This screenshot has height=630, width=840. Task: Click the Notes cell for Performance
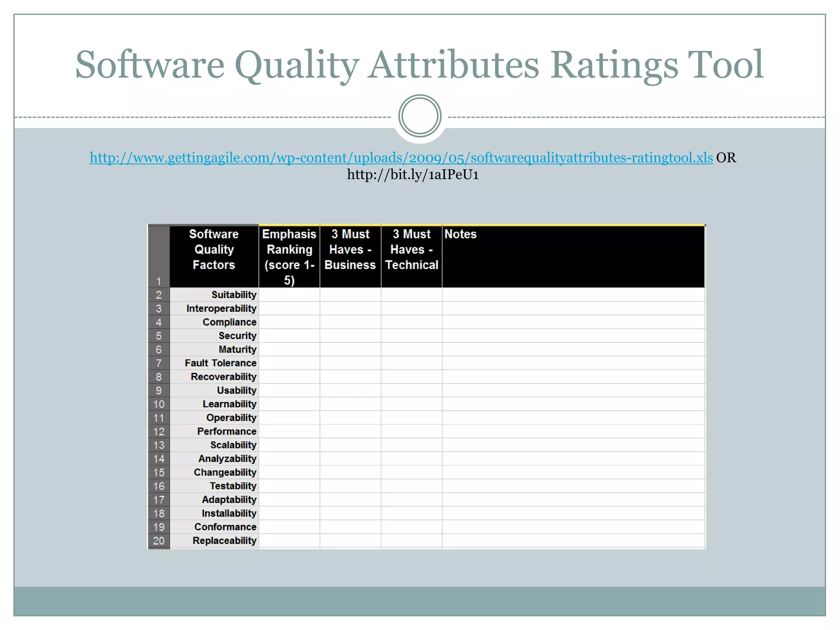[573, 431]
